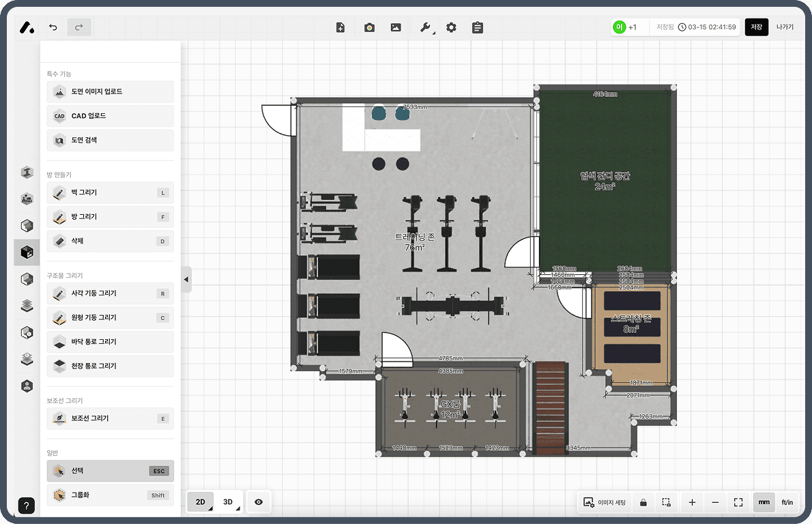Select 벽 그리기 wall drawing tool

click(111, 192)
